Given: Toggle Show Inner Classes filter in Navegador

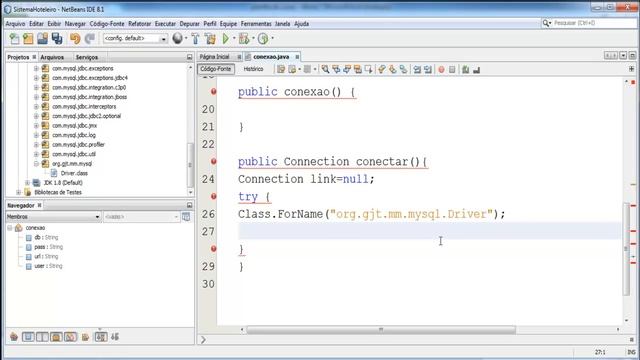Looking at the screenshot, I should pyautogui.click(x=71, y=337).
